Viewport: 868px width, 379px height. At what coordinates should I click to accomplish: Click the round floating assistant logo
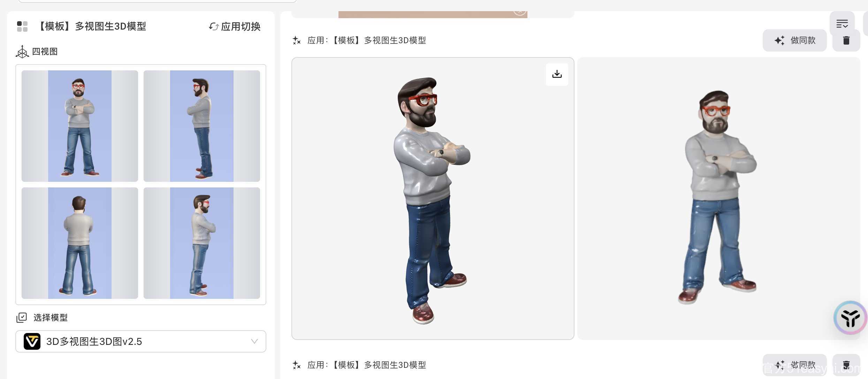pyautogui.click(x=850, y=318)
